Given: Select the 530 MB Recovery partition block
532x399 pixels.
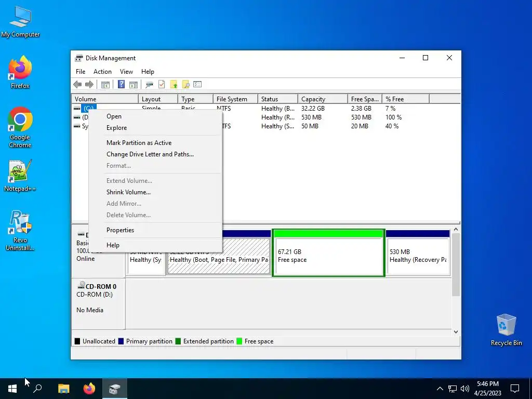Looking at the screenshot, I should point(418,253).
